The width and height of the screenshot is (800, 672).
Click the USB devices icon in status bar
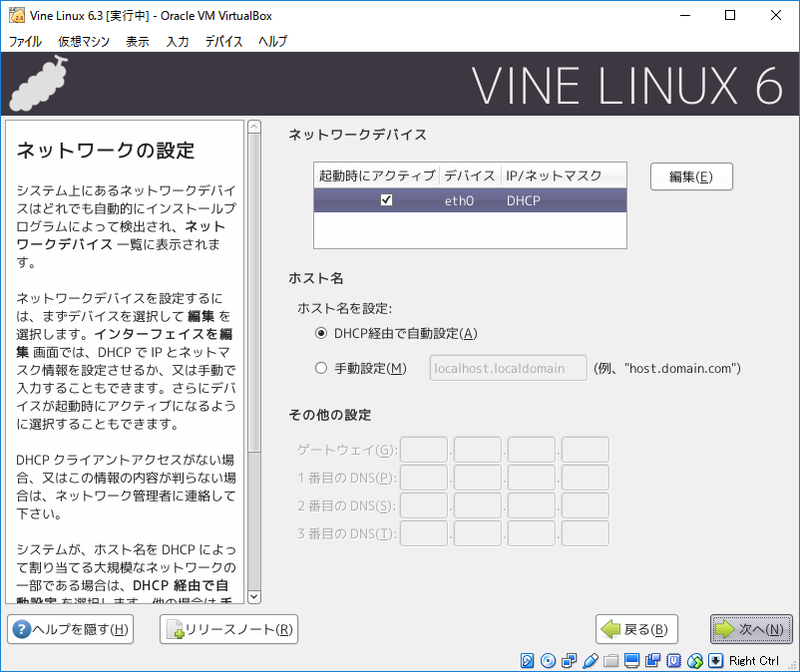click(x=590, y=661)
